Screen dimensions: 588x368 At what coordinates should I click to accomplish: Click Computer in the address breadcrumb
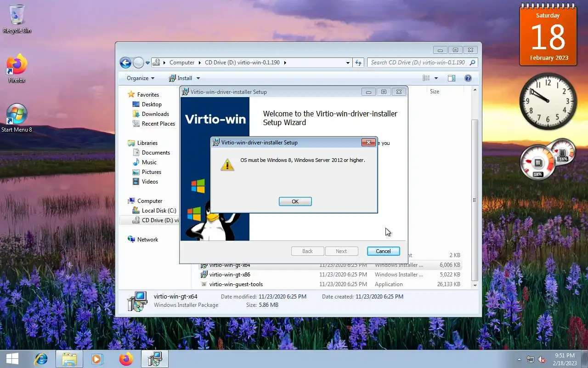coord(182,63)
